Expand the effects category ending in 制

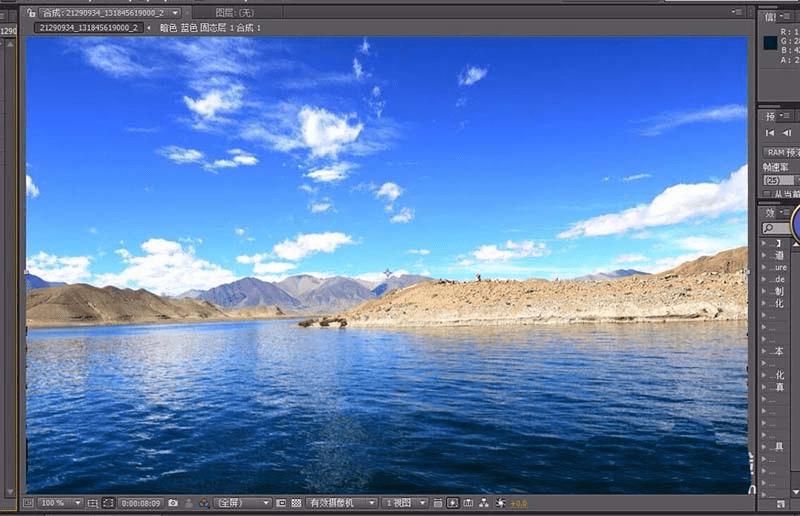(764, 291)
